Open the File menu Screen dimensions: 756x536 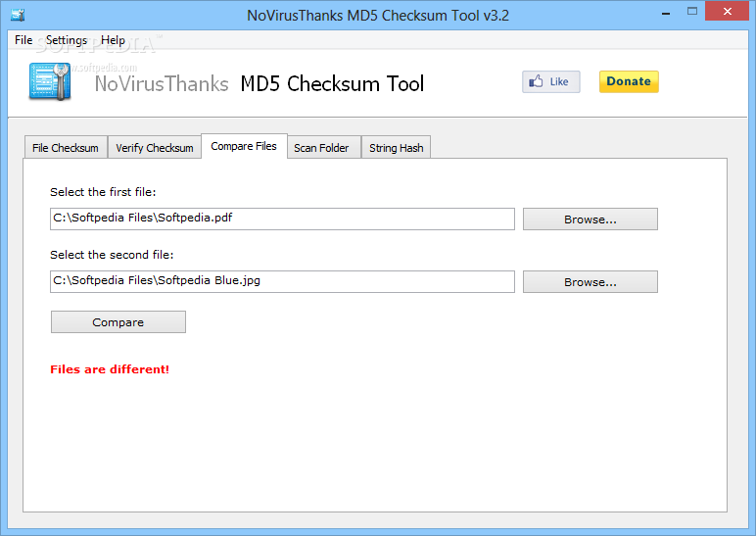click(24, 40)
